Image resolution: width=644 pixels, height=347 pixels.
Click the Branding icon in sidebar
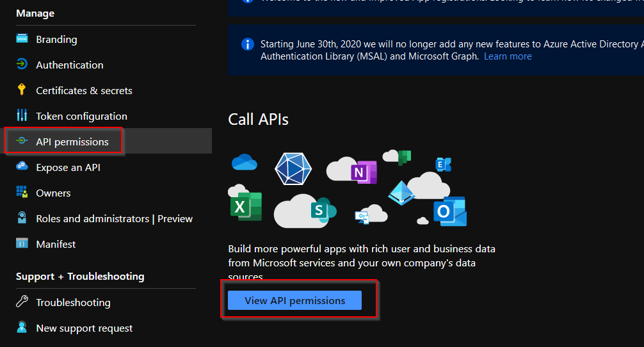(x=22, y=39)
